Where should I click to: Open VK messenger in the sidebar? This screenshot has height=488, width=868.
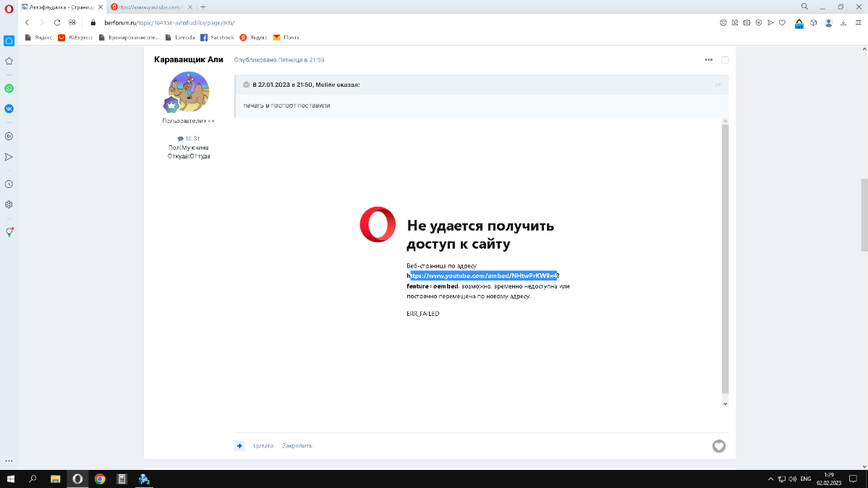(x=9, y=108)
